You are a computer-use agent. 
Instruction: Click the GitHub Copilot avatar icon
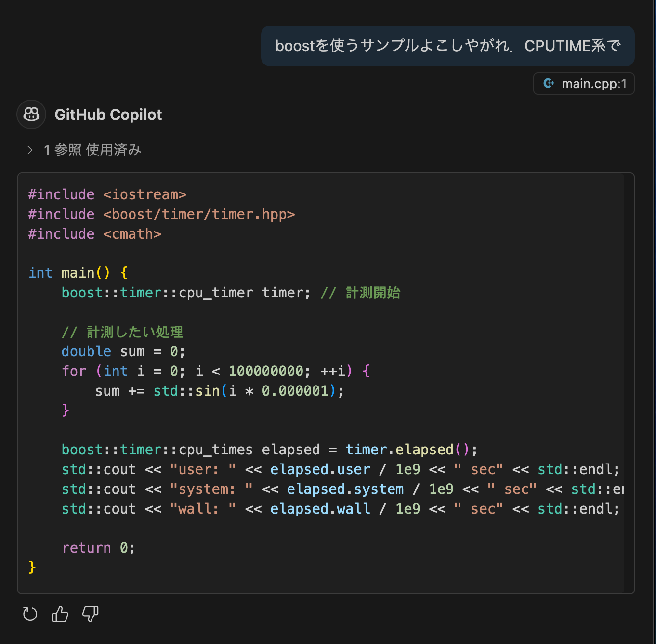pos(31,115)
